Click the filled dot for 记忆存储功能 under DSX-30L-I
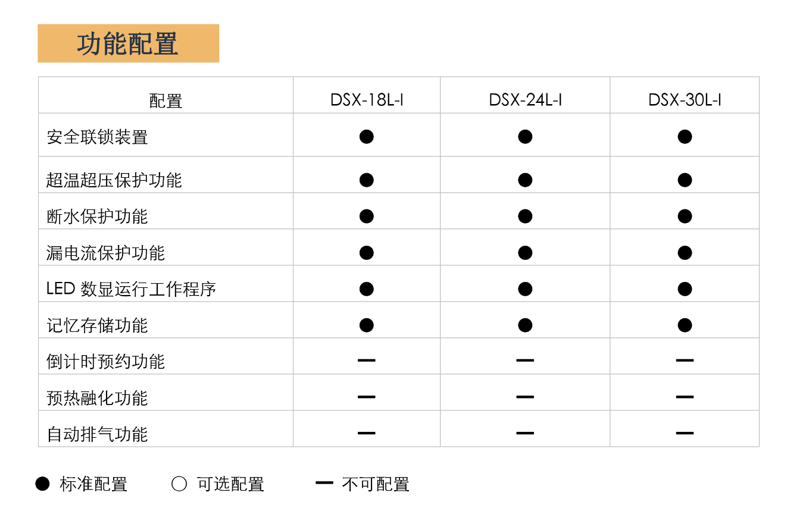The width and height of the screenshot is (812, 505). click(685, 325)
